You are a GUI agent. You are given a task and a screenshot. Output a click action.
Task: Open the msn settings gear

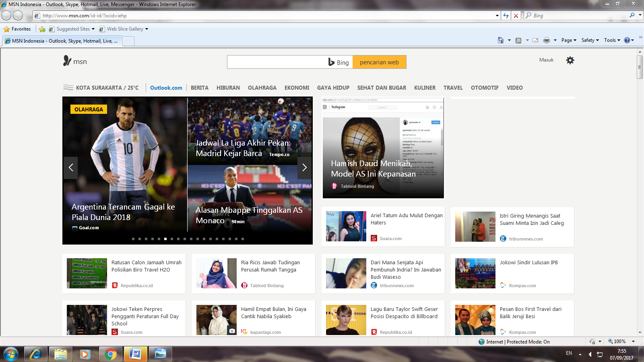[x=570, y=60]
